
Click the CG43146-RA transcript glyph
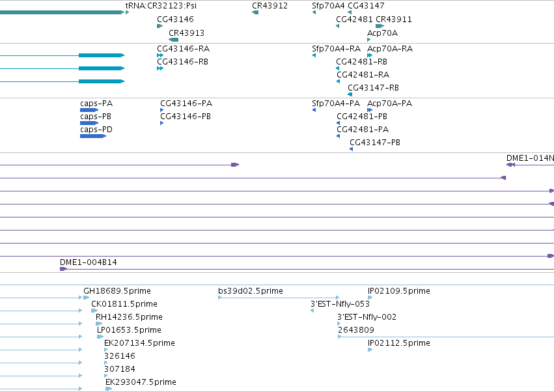click(160, 55)
